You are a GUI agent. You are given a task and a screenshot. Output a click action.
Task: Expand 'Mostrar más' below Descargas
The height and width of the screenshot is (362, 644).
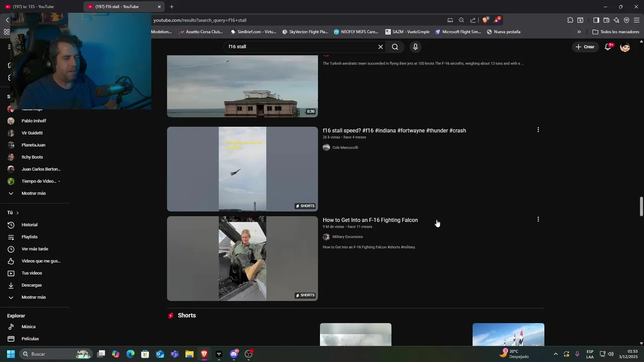[34, 297]
